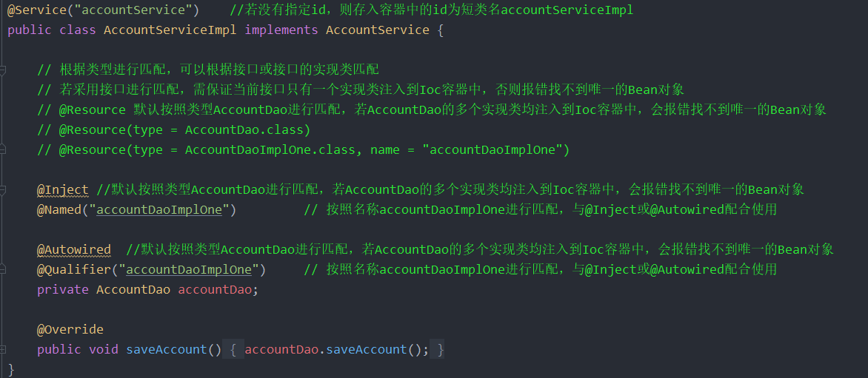The height and width of the screenshot is (378, 868).
Task: Click fold-end marker beside AccountDaoImplOne.class comment line
Action: [x=3, y=149]
